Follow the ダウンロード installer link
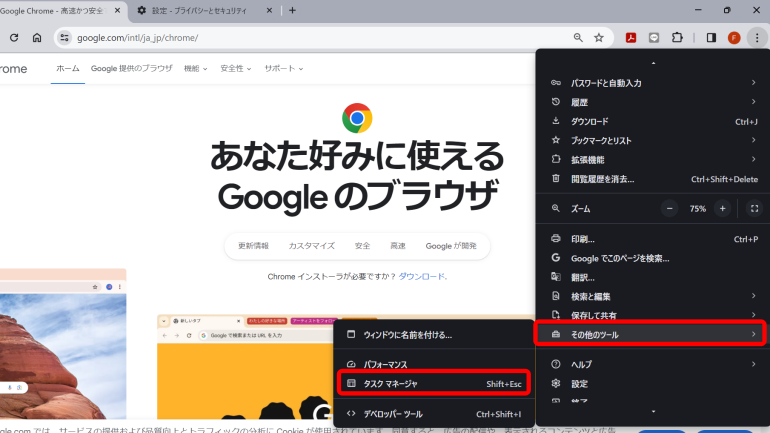 [x=422, y=276]
